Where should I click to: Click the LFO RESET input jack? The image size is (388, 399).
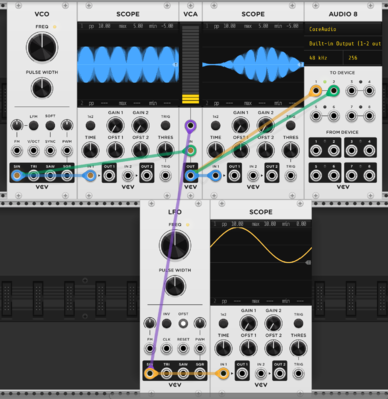[x=183, y=349]
